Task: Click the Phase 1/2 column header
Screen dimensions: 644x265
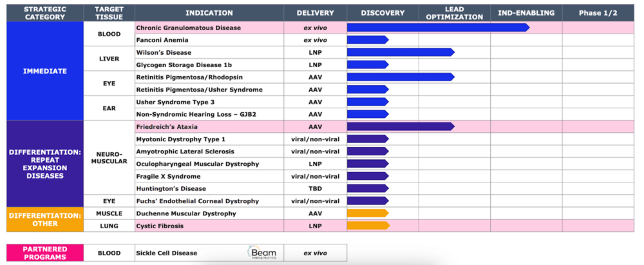Action: tap(598, 13)
